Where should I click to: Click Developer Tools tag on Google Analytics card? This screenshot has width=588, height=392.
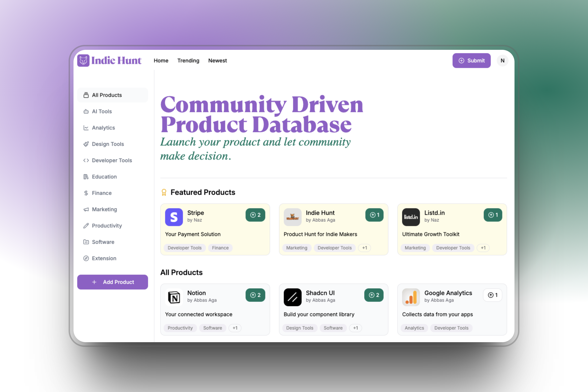[451, 328]
